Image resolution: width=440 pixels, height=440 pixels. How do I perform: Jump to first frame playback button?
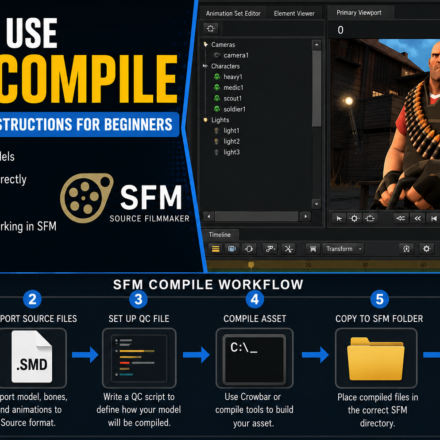[433, 218]
